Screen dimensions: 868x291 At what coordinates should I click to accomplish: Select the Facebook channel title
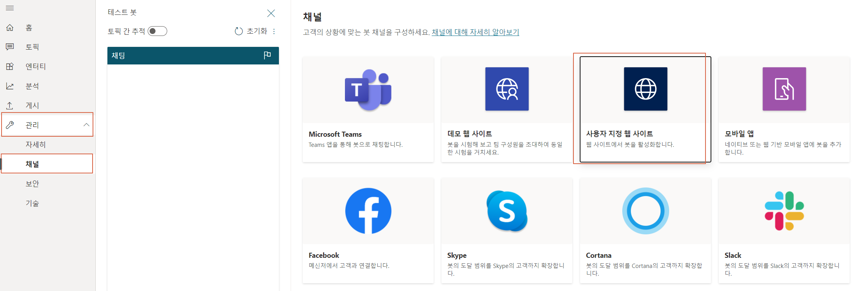[x=324, y=255]
